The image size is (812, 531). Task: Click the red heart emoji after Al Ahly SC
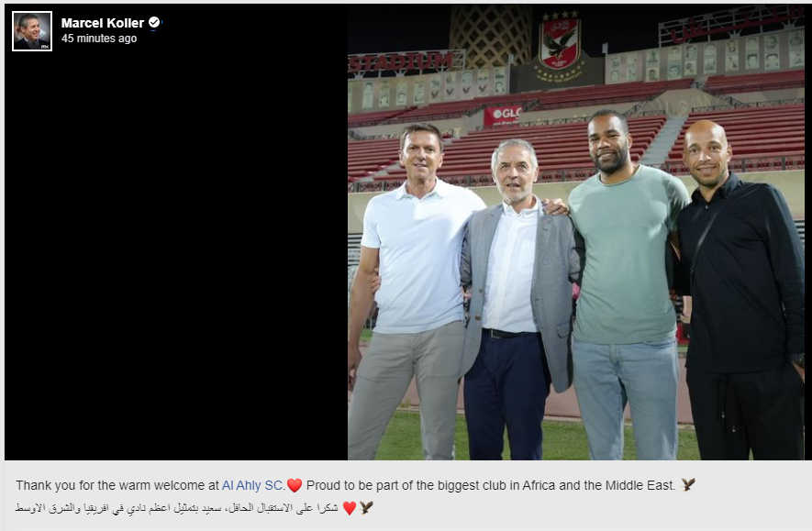point(295,485)
